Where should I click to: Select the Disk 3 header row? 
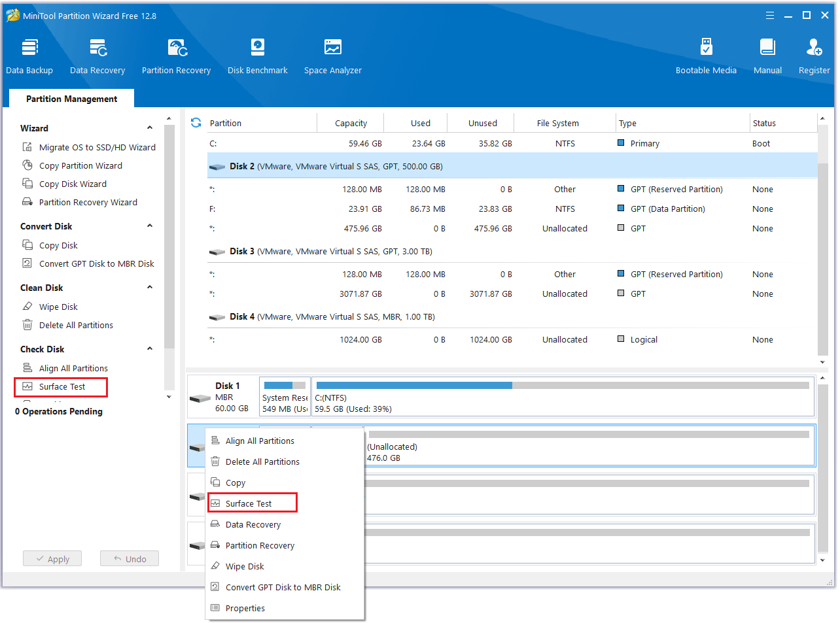512,251
